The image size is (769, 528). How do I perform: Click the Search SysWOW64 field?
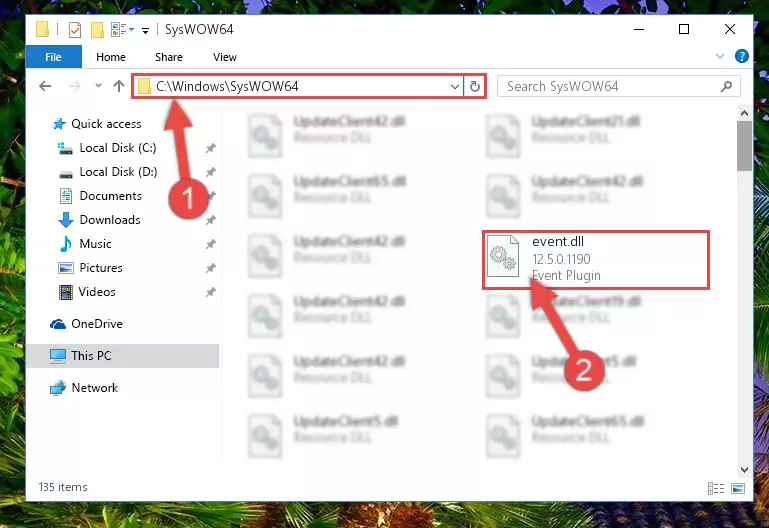[618, 86]
